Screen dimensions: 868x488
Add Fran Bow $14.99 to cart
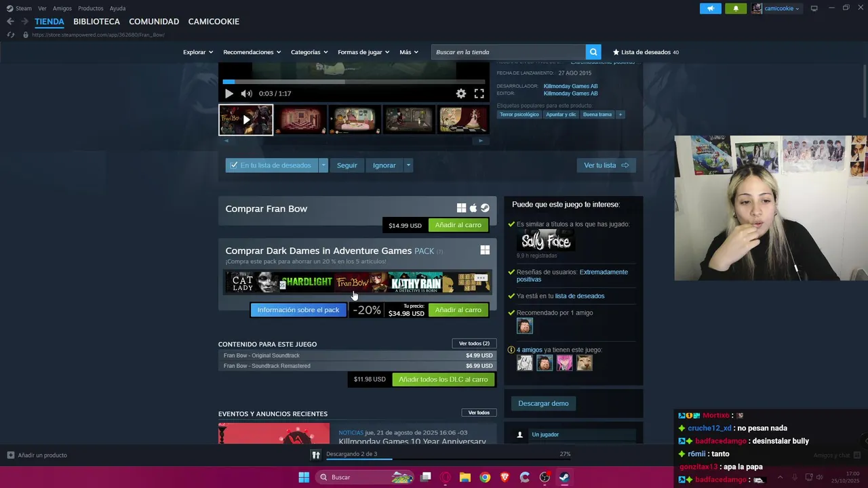(458, 225)
